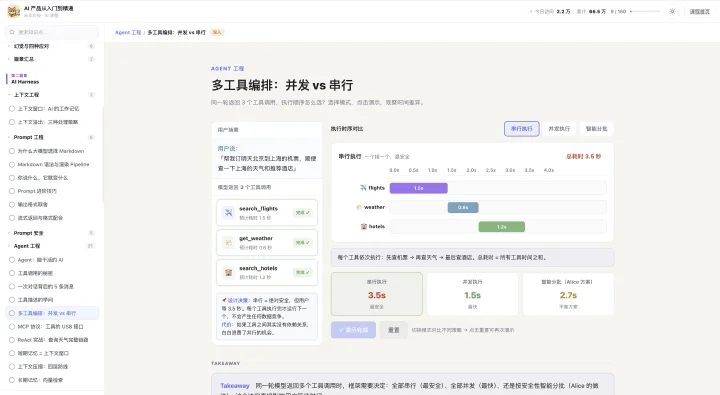Open the 工具调用的秘密 lesson
Viewport: 720px width, 395px height.
pos(35,273)
